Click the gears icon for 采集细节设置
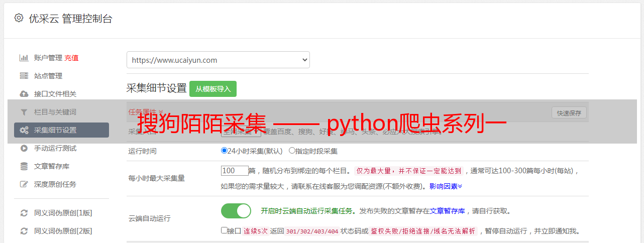Screen dimensions: 644x243 [24, 130]
